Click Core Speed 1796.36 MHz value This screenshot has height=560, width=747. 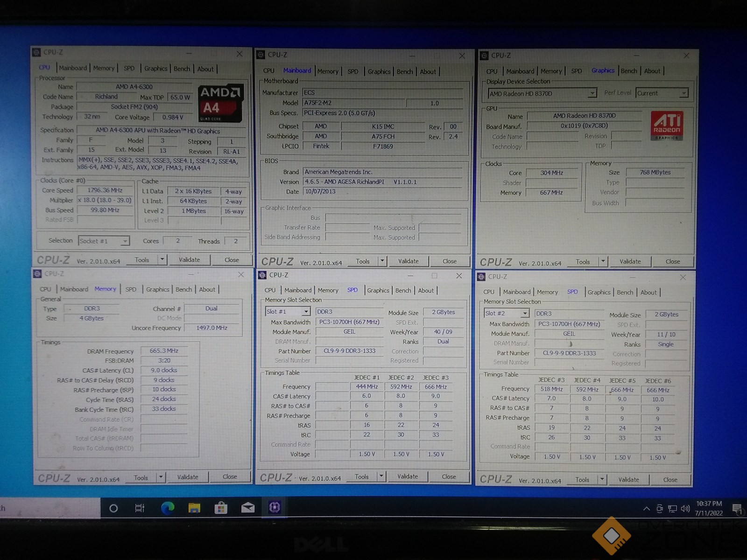pyautogui.click(x=105, y=190)
